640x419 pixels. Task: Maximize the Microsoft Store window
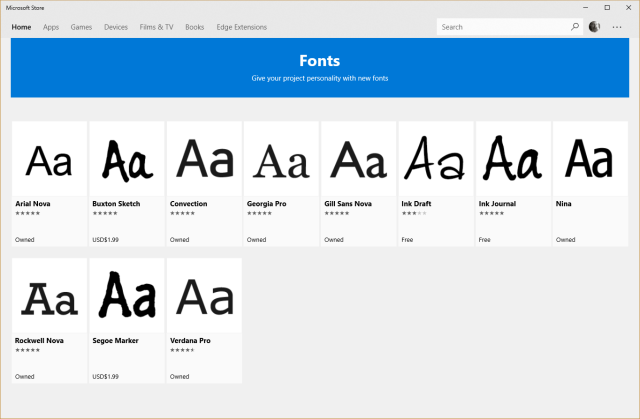[x=606, y=7]
